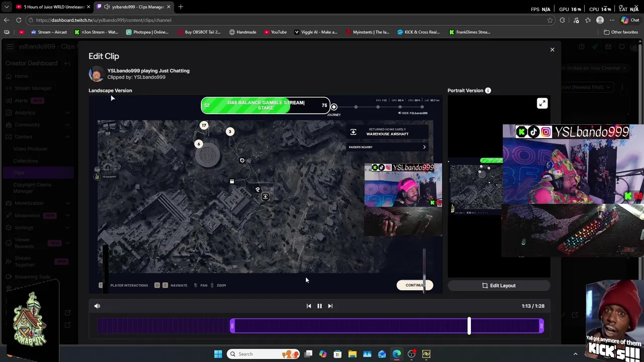This screenshot has height=362, width=644.
Task: Collapse the Creator Dashboard sidebar
Action: pos(68,63)
